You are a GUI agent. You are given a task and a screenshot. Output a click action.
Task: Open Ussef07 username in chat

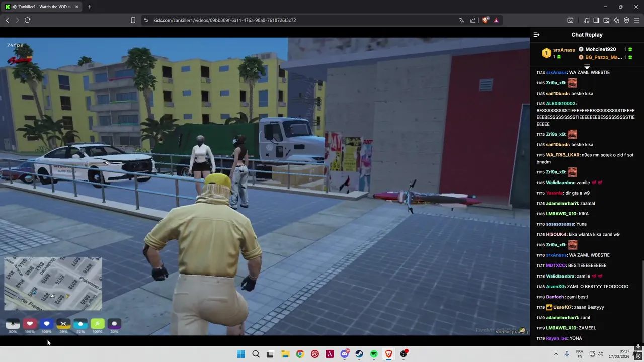[x=562, y=307]
